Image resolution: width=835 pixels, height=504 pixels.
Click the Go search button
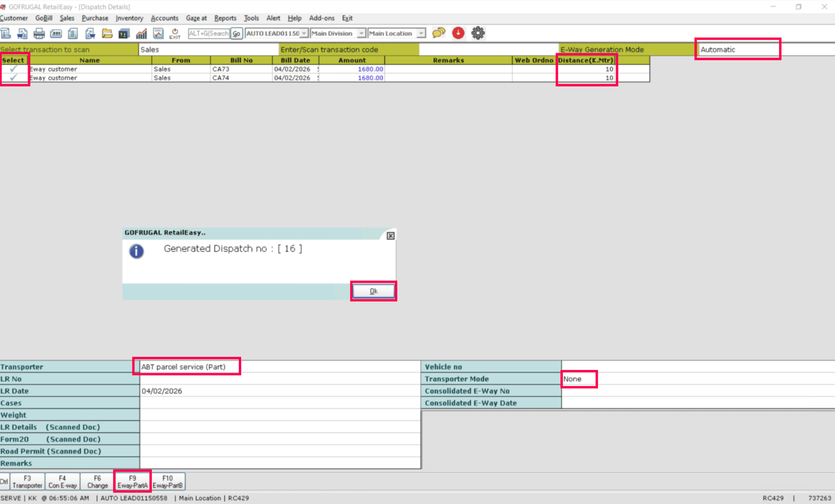[236, 34]
